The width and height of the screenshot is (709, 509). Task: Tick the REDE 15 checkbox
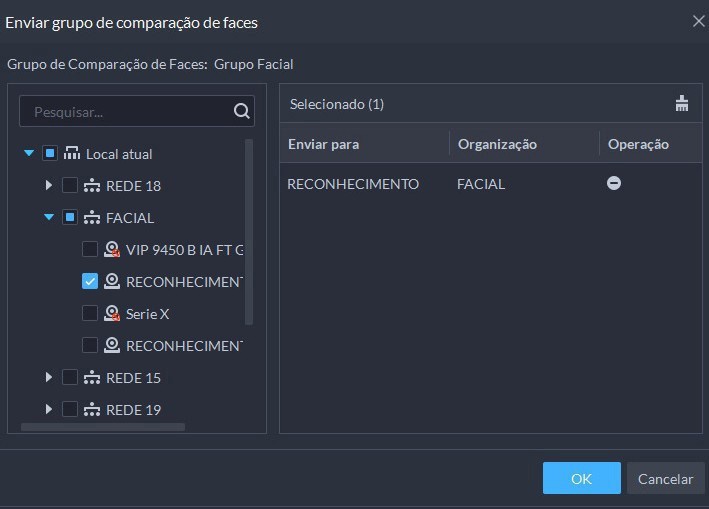point(70,377)
